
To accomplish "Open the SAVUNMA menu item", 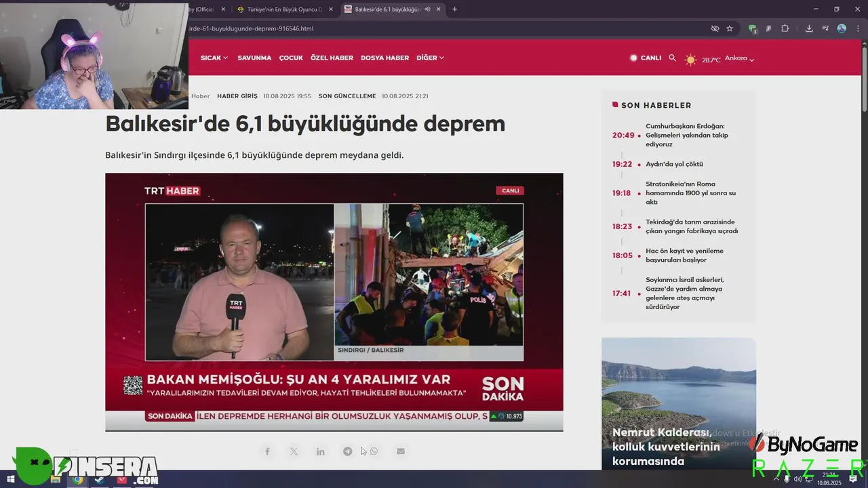I will pos(254,58).
